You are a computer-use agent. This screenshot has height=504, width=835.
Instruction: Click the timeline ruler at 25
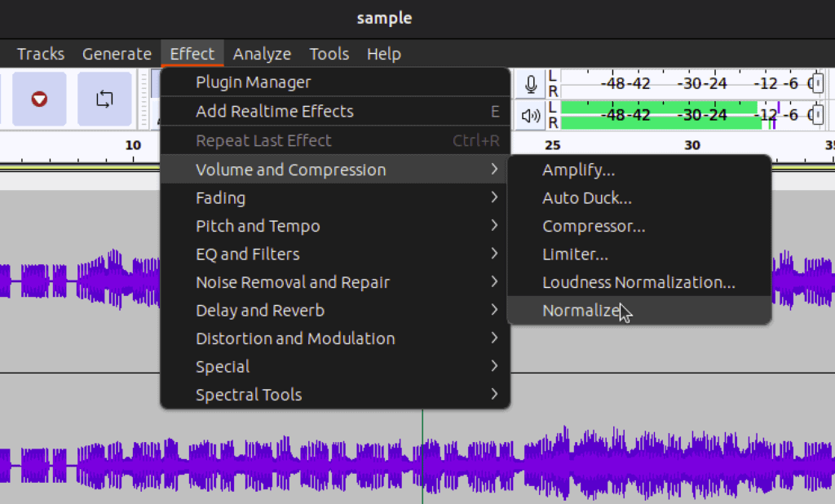tap(553, 145)
